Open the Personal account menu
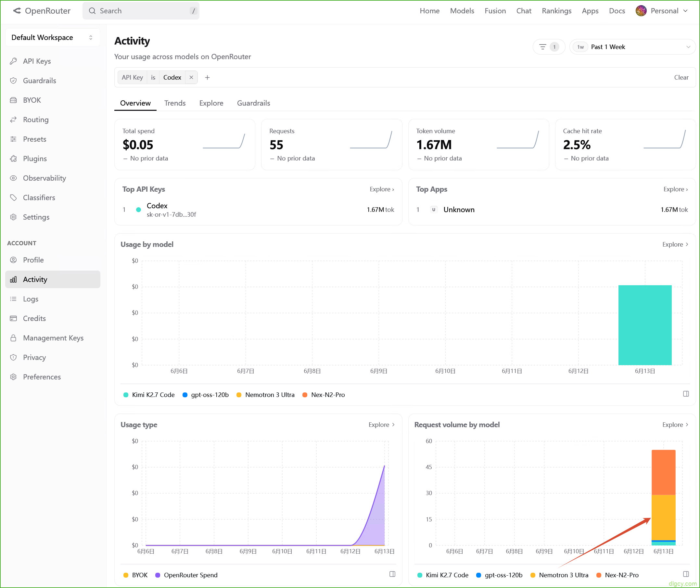 [662, 11]
